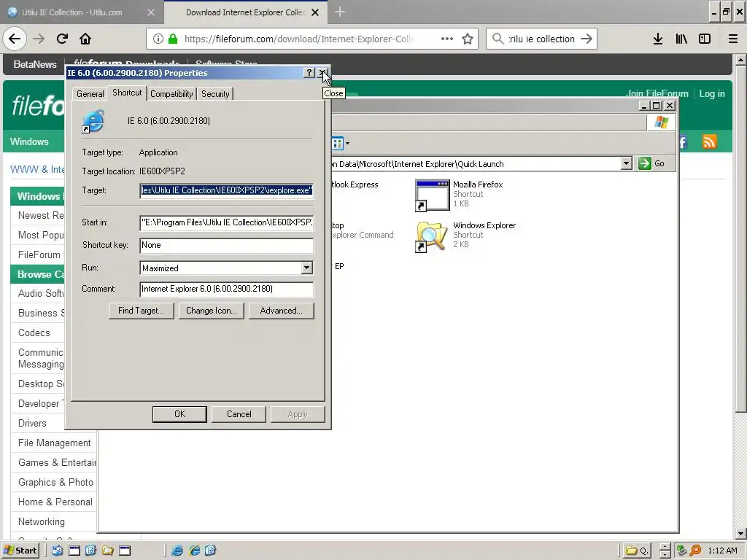Screen dimensions: 747x560
Task: Click the Find Target button
Action: [x=141, y=311]
